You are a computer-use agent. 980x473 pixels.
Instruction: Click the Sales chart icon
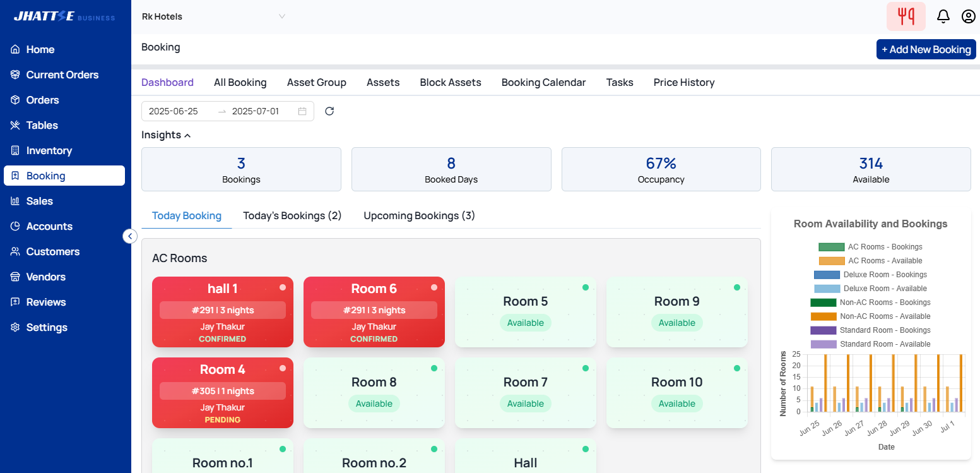pos(15,201)
